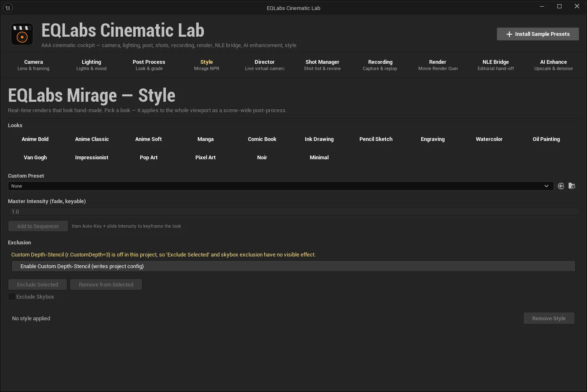Open the Custom Preset dropdown showing None
Viewport: 587px width, 392px height.
coord(281,186)
